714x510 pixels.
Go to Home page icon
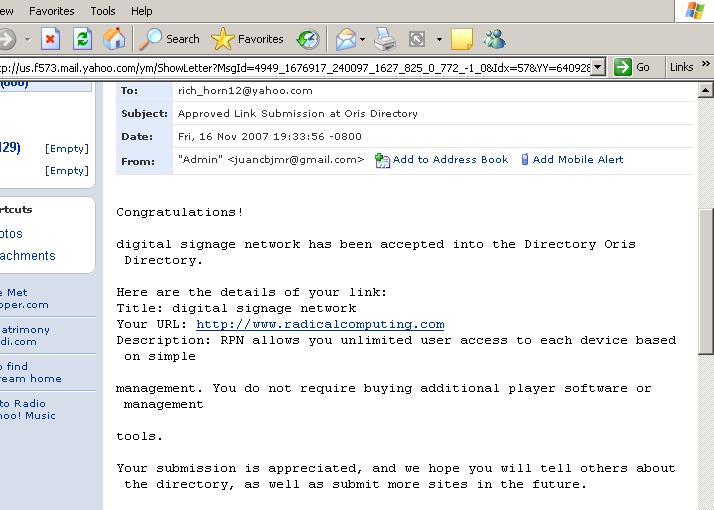click(x=114, y=39)
